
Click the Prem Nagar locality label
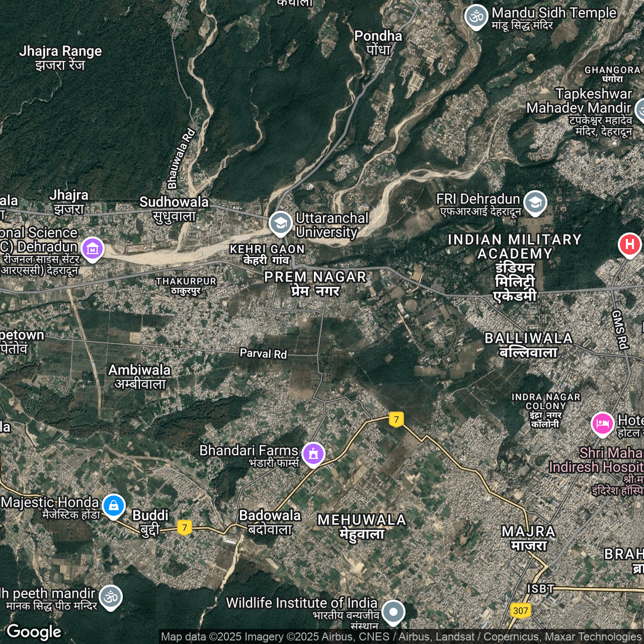(315, 283)
